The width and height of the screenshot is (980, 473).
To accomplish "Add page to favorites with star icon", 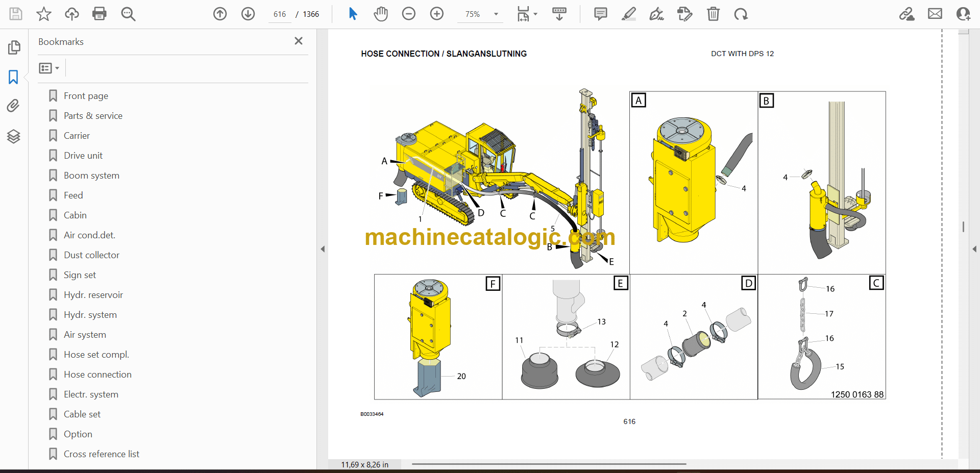I will pos(44,14).
